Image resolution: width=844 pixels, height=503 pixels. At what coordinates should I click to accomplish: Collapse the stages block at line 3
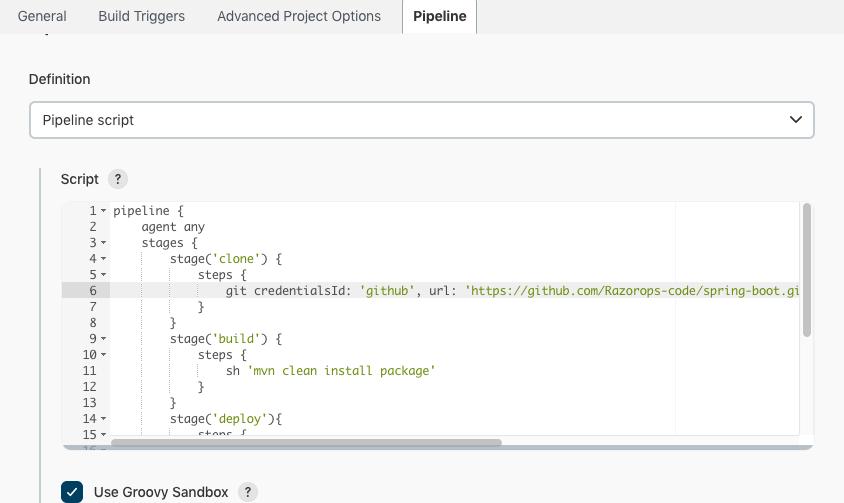click(104, 243)
